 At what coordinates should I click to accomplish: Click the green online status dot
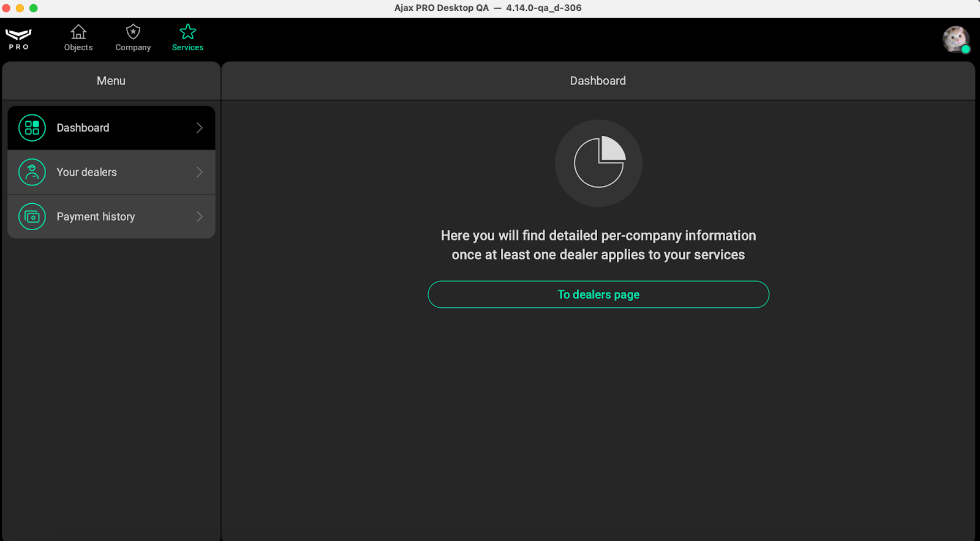click(965, 50)
